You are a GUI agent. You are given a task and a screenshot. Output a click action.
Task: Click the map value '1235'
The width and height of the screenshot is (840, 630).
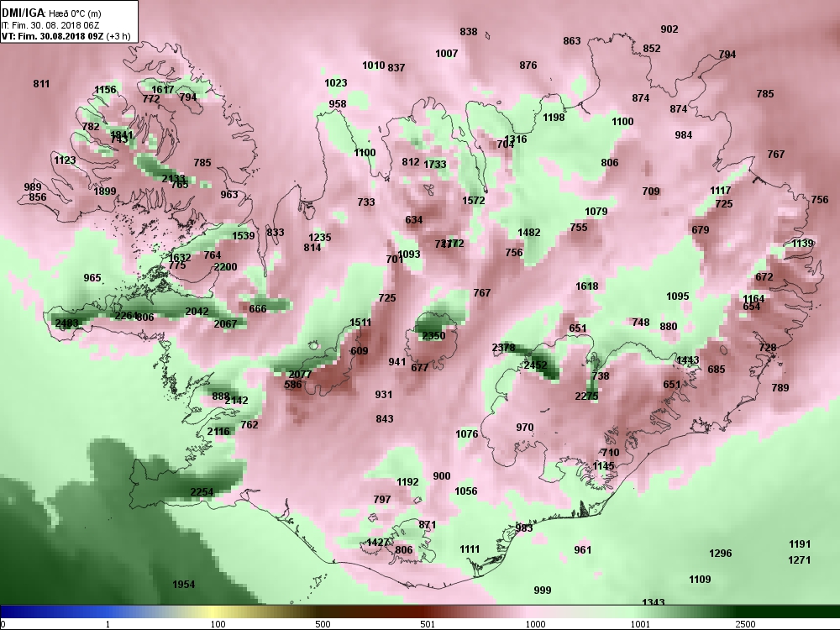coord(320,238)
